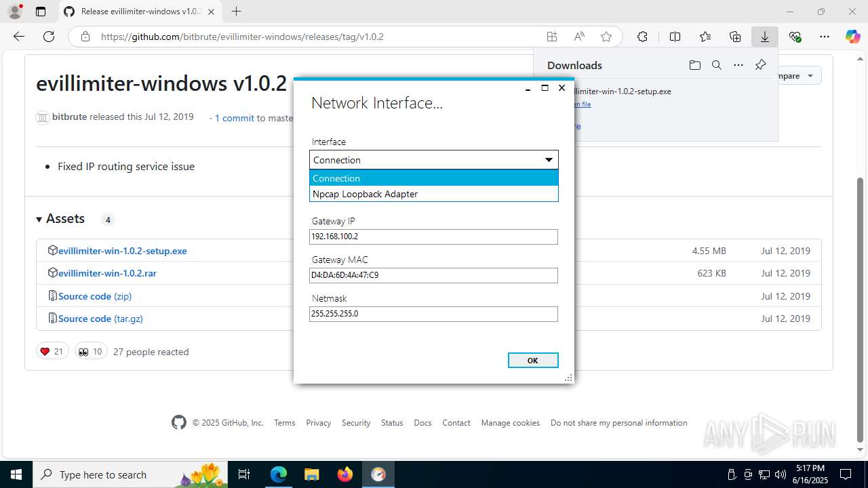Download evillimiter-win-1.0.2-setup.exe asset
The image size is (868, 488).
[x=122, y=251]
